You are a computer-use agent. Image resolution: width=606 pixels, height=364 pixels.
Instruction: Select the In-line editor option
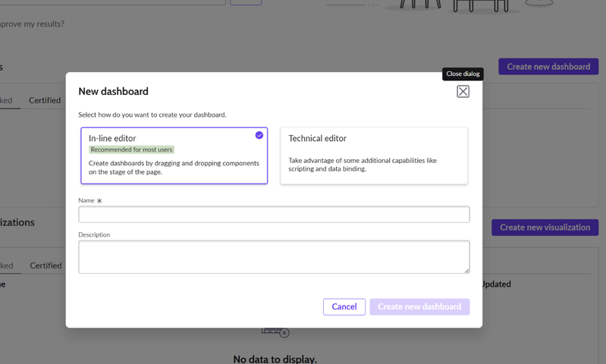[174, 155]
